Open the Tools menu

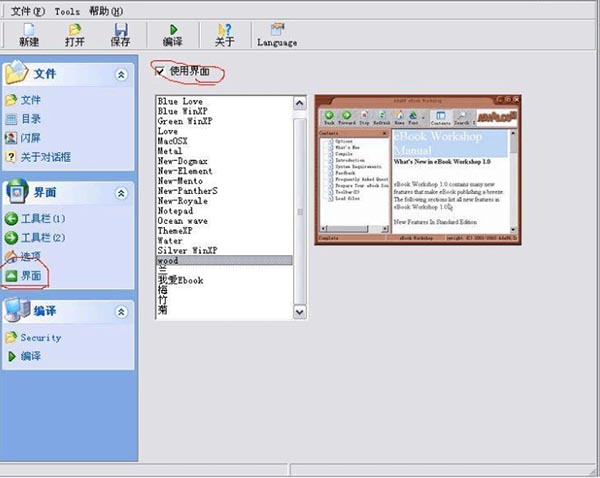point(67,9)
